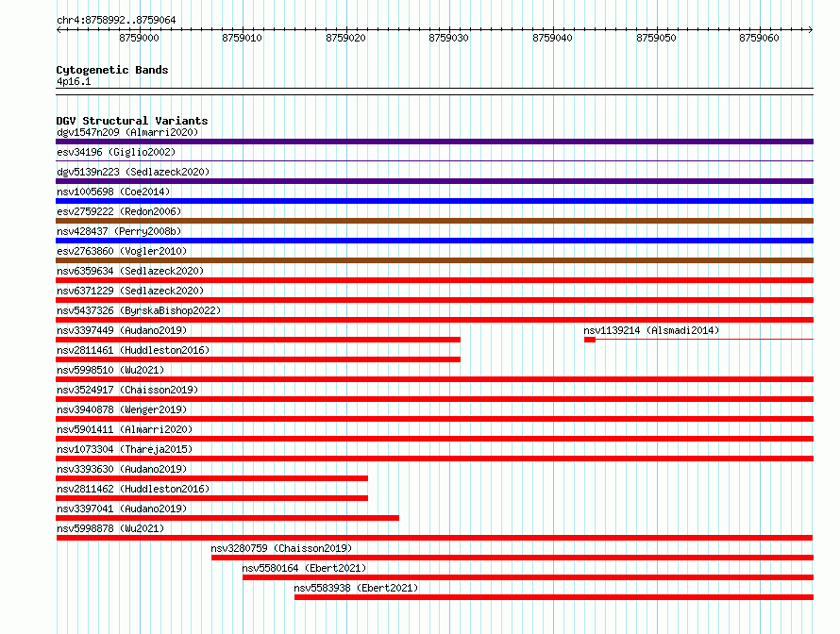This screenshot has width=840, height=634.
Task: Click the red bar under nsv5583938
Action: click(554, 597)
